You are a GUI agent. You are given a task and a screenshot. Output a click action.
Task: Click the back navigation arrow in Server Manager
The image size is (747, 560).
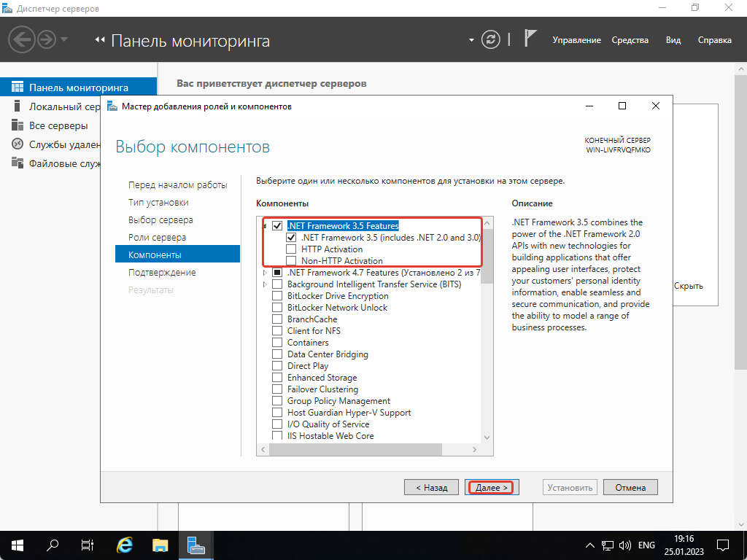coord(21,39)
